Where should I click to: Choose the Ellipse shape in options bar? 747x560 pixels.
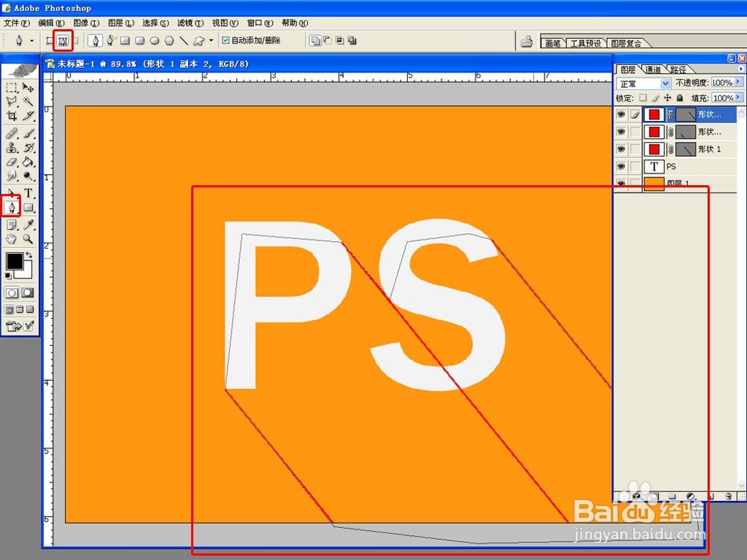pos(155,41)
